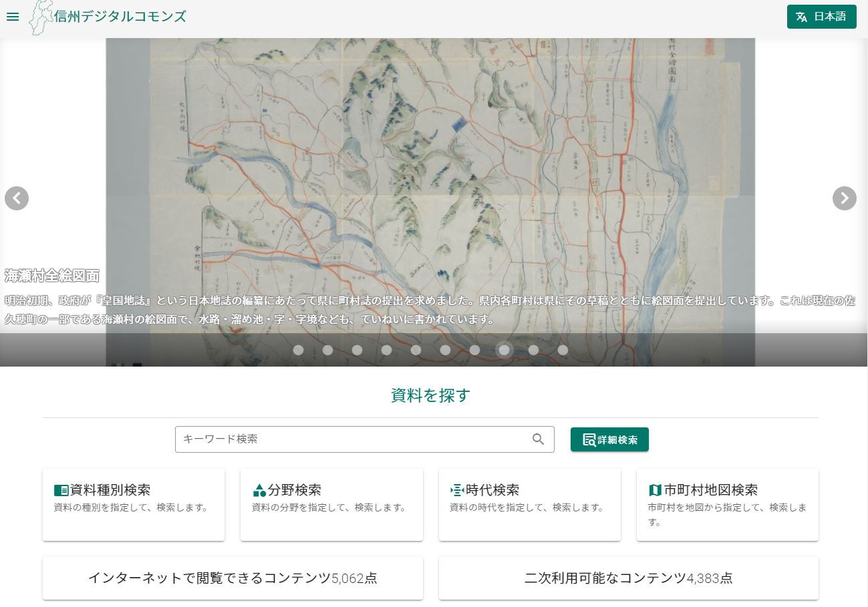Open 詳細検索 advanced search
The height and width of the screenshot is (607, 868).
pos(609,440)
